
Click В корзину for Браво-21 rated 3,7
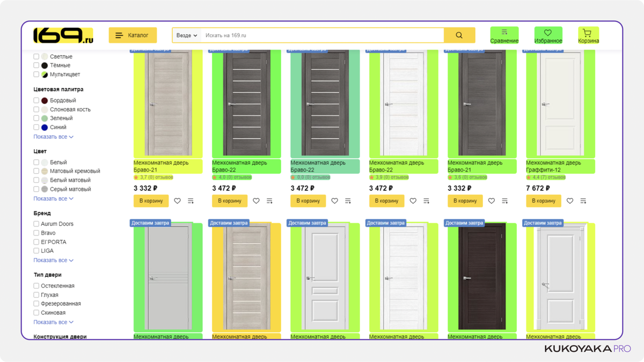coord(151,201)
